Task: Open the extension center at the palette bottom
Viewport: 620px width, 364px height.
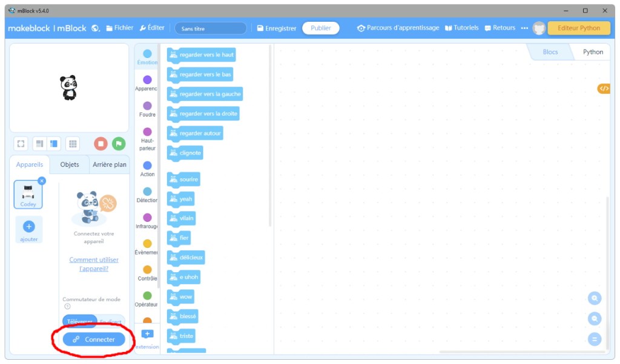Action: [x=147, y=334]
